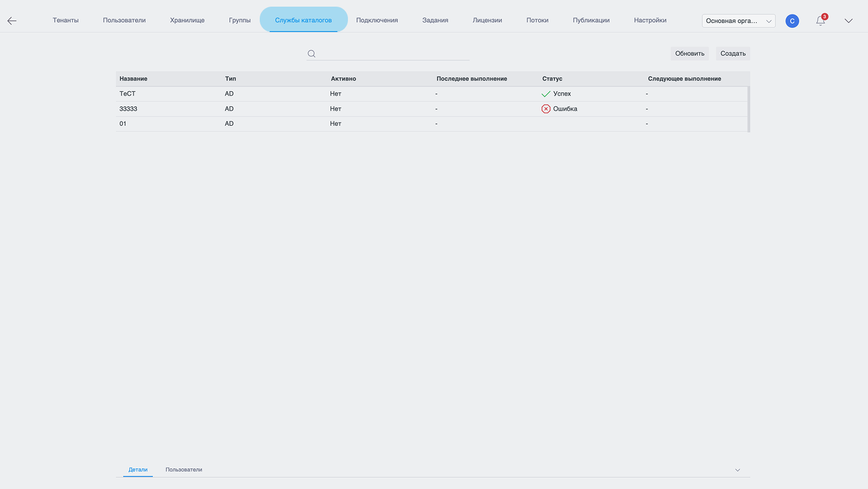Switch to the Пользователи top tab
868x489 pixels.
coord(124,20)
